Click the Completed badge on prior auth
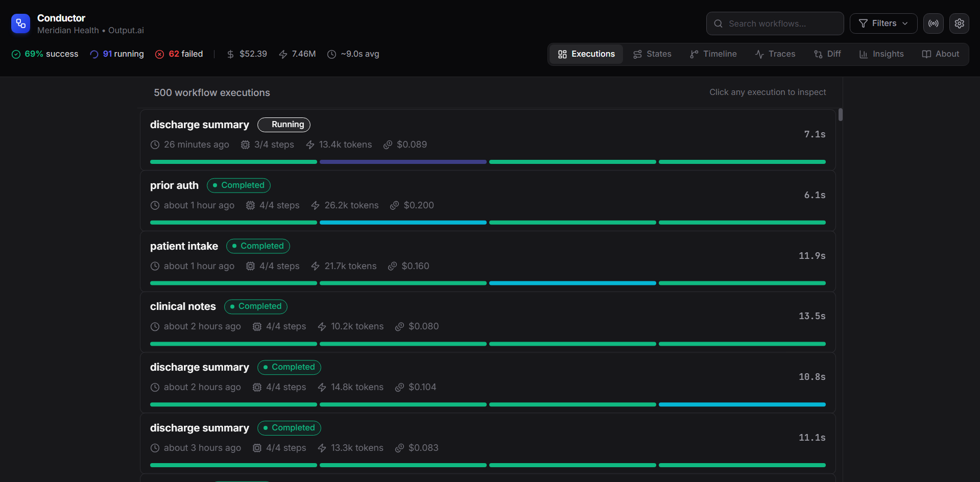This screenshot has width=980, height=482. pyautogui.click(x=238, y=185)
